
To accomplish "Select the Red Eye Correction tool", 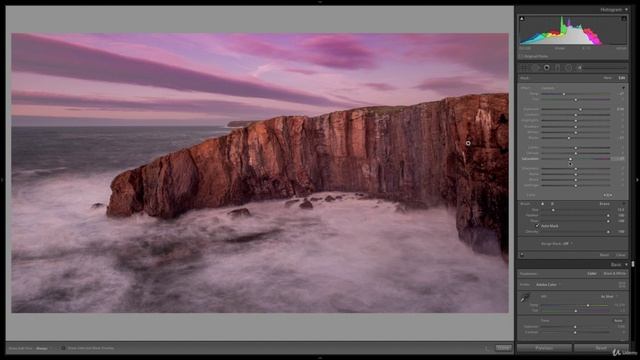I will [547, 68].
